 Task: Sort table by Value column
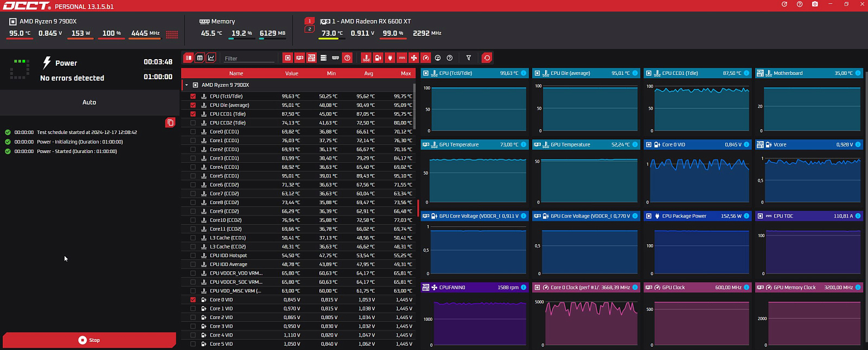tap(292, 73)
